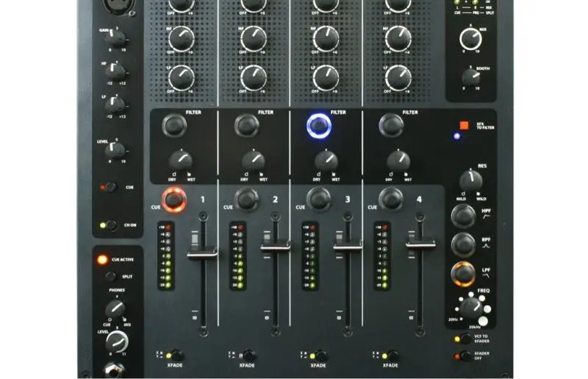Flip the channel 3 XFADE assign switch
This screenshot has height=379, width=588.
(319, 355)
